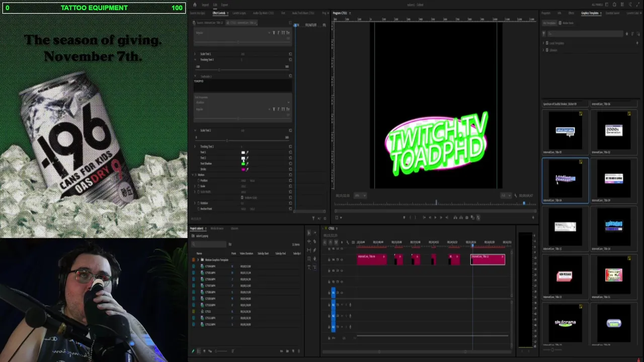Open Program monitor button editor plus icon

tap(533, 218)
